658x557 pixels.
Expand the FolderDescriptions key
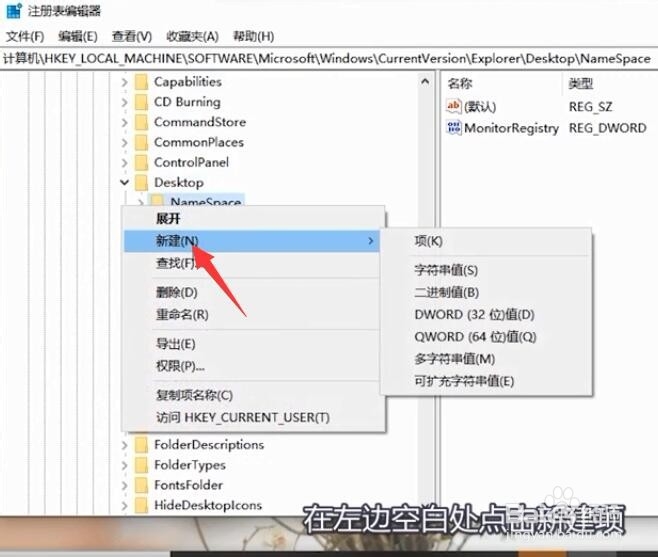coord(124,445)
